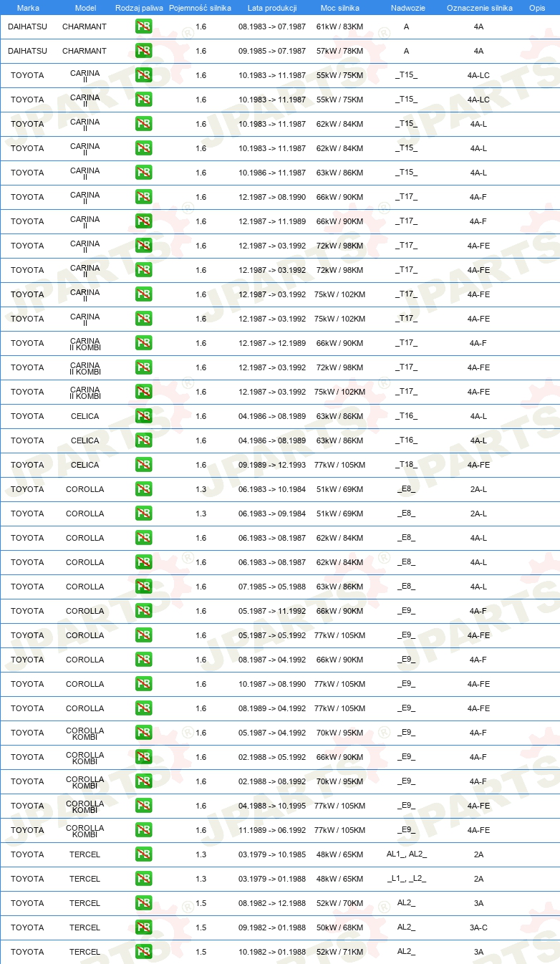
Task: Click the 'Pojemność silnika' column header
Action: [200, 8]
